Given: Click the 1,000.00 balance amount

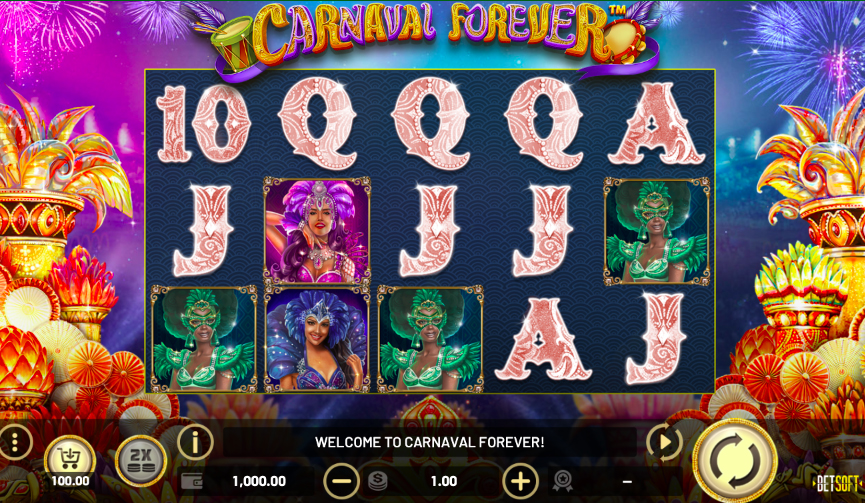Looking at the screenshot, I should tap(259, 481).
